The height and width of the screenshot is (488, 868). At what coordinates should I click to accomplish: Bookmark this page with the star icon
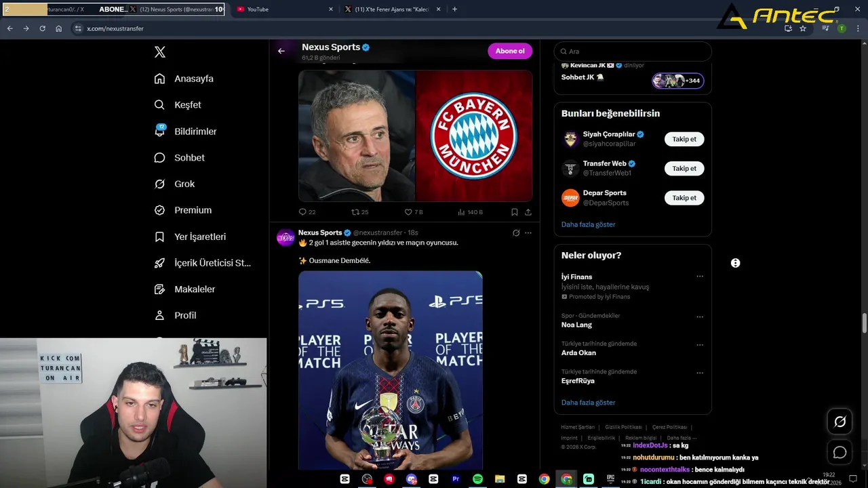click(x=803, y=28)
